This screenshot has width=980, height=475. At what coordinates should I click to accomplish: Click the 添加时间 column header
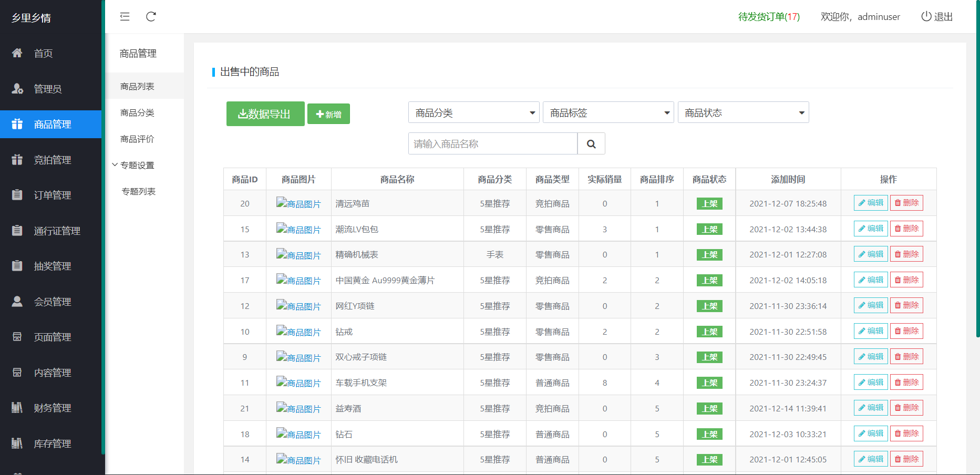pos(788,179)
